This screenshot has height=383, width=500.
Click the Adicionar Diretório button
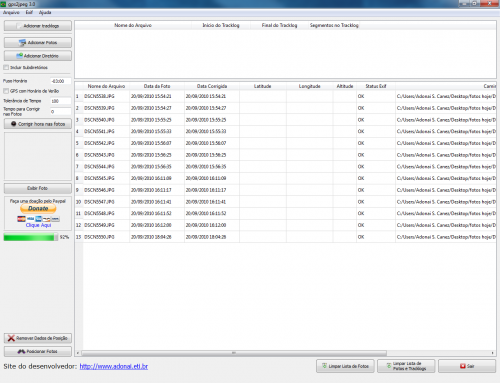click(x=38, y=56)
